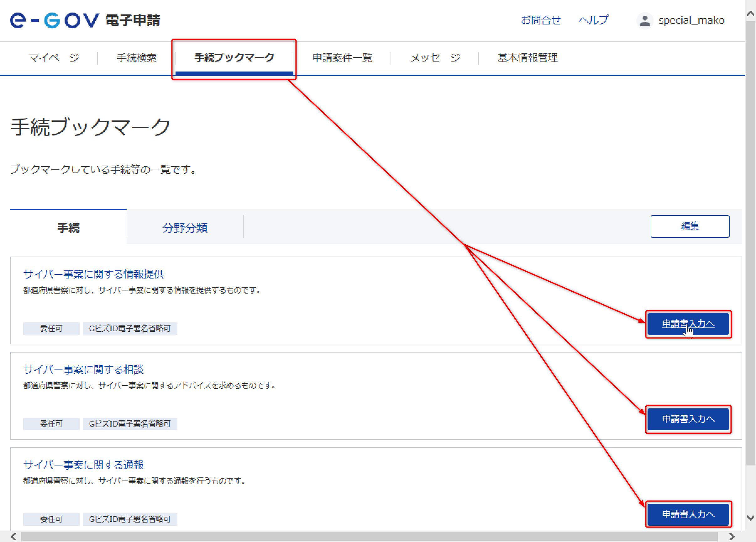Select the 手続ブックマーク navigation tab

[234, 58]
